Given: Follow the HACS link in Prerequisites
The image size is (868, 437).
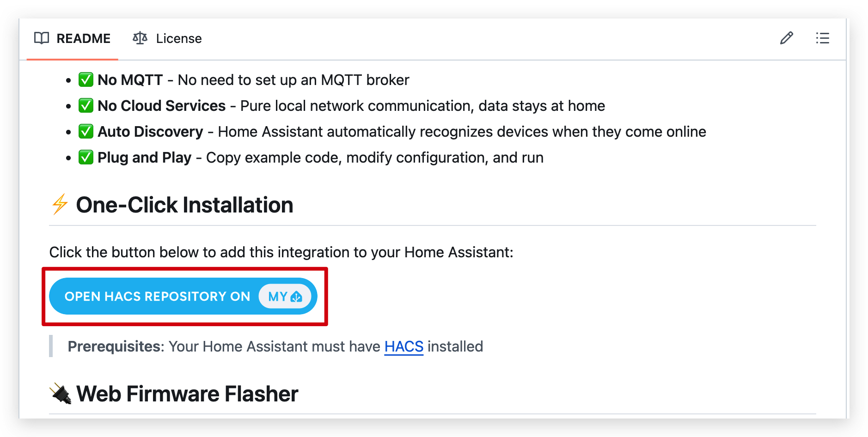Looking at the screenshot, I should 403,346.
